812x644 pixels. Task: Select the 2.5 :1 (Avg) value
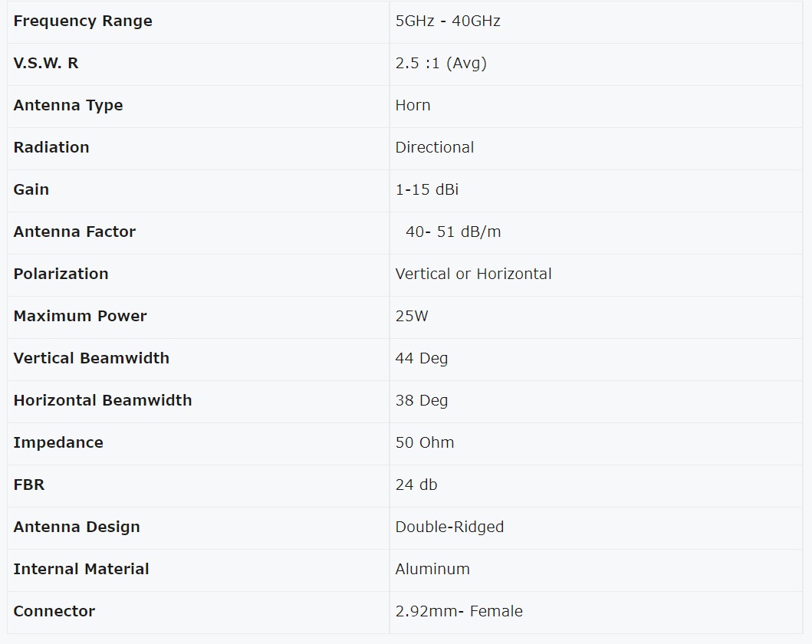tap(441, 64)
